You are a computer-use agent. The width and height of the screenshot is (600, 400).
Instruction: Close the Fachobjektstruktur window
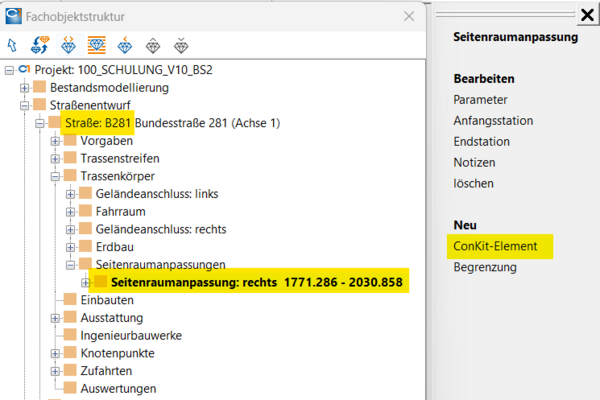pyautogui.click(x=409, y=16)
